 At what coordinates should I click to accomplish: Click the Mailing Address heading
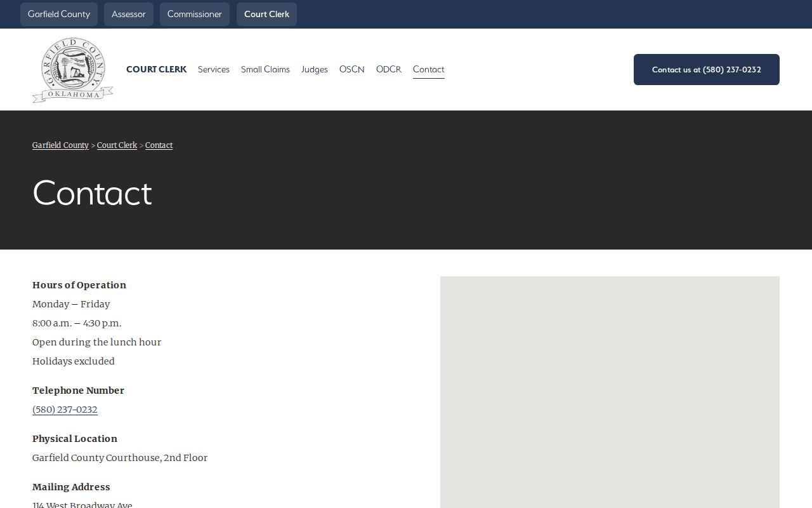click(71, 487)
